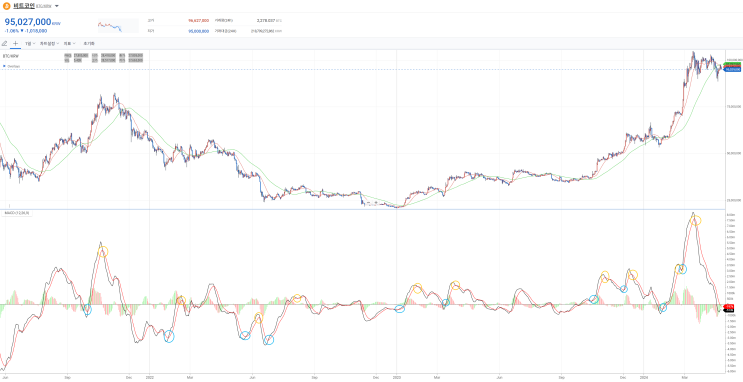
Task: Click the 초기화 reset button
Action: 88,43
